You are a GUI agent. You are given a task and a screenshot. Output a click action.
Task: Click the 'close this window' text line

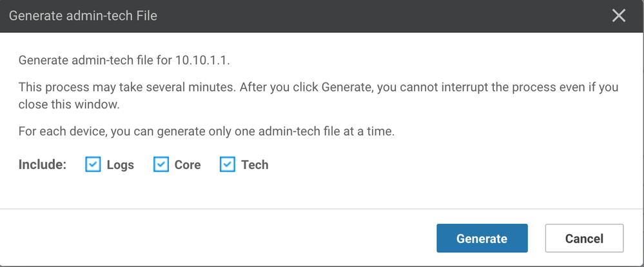(x=69, y=104)
